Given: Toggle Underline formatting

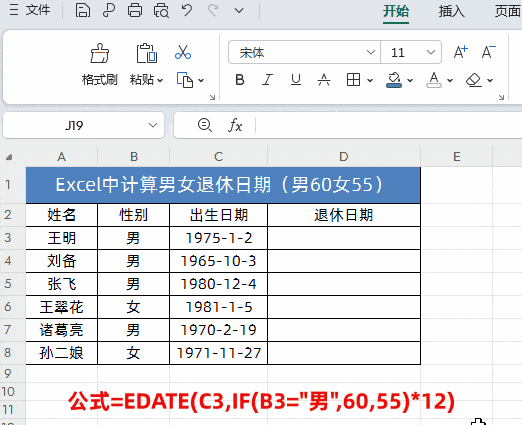Looking at the screenshot, I should point(296,80).
